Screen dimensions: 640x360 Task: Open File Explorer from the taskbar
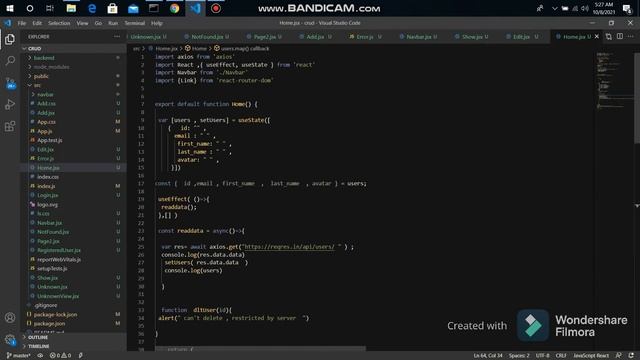click(x=71, y=8)
